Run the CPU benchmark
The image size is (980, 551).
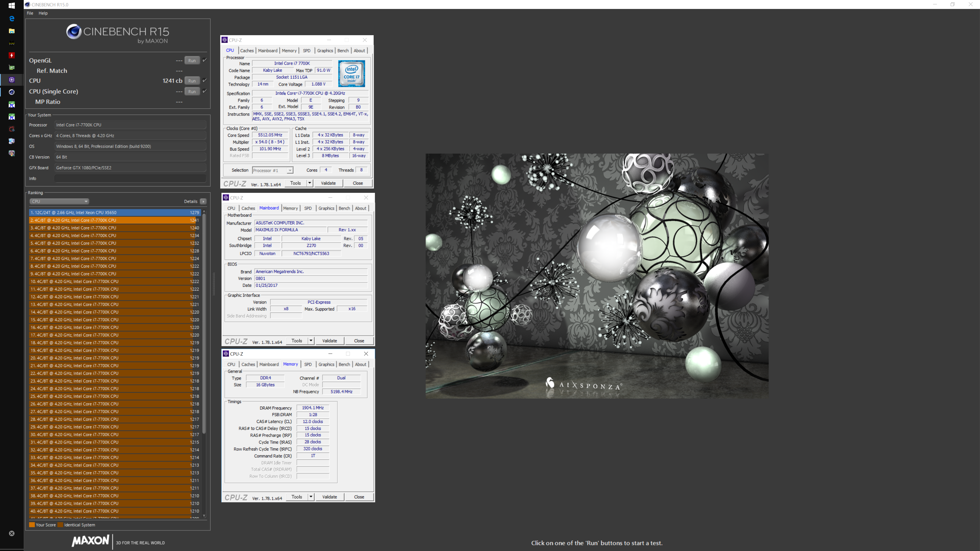coord(192,81)
